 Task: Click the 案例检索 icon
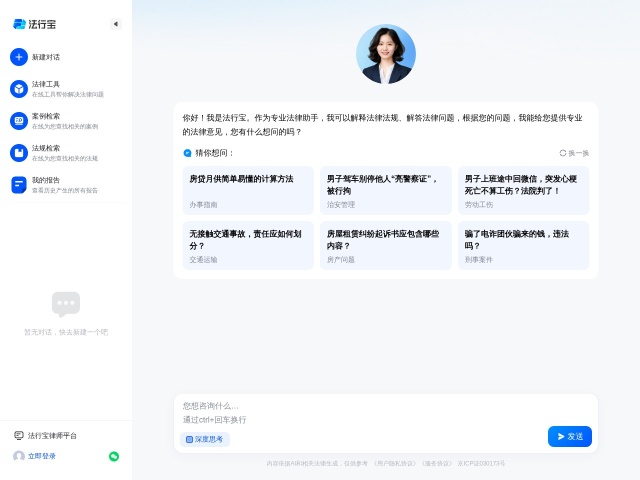pos(19,121)
